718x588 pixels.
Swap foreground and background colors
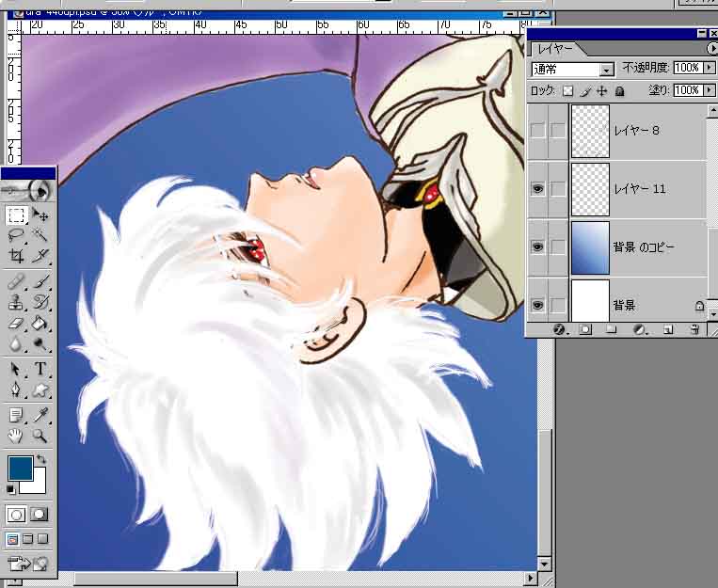coord(41,458)
